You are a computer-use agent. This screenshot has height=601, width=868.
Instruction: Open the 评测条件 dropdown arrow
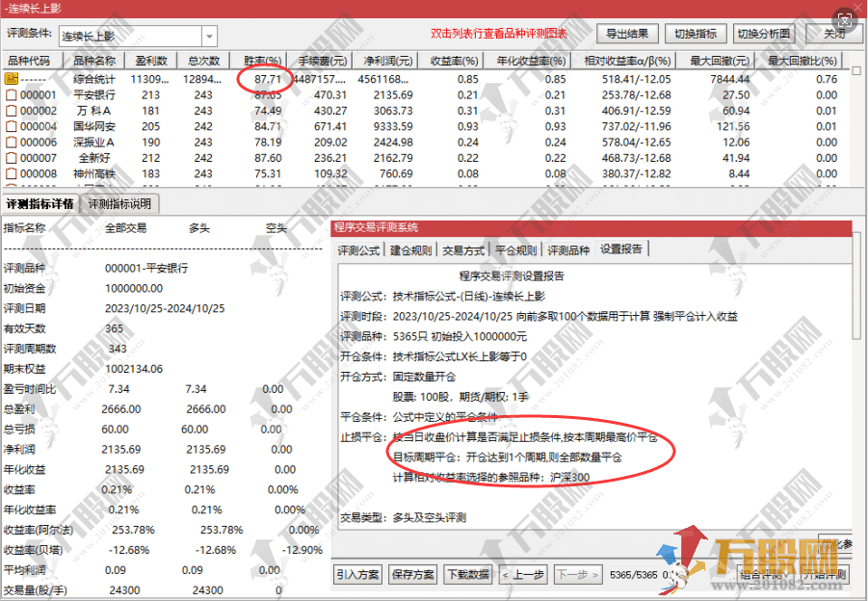pyautogui.click(x=208, y=37)
